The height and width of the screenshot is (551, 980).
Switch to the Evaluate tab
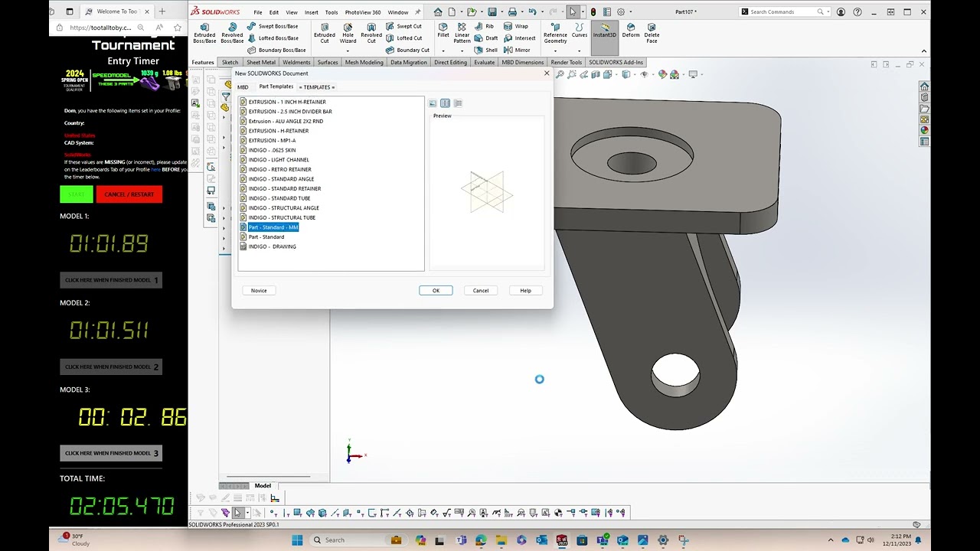(484, 63)
